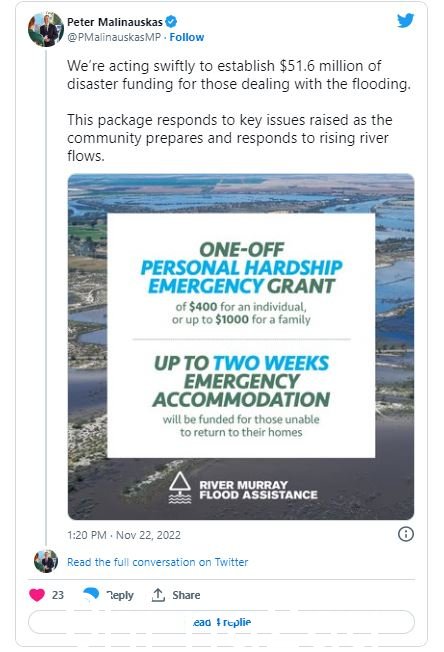
Task: Open Peter Malinauskas profile avatar
Action: [46, 30]
